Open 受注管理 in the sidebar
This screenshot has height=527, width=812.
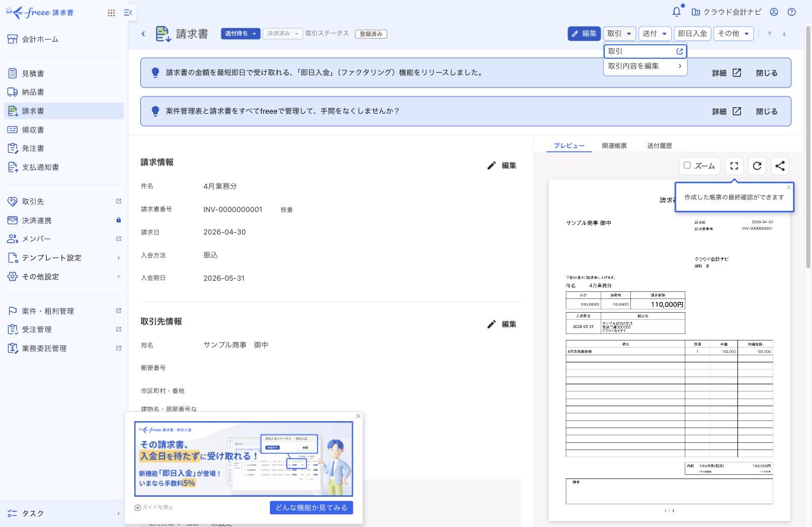64,329
